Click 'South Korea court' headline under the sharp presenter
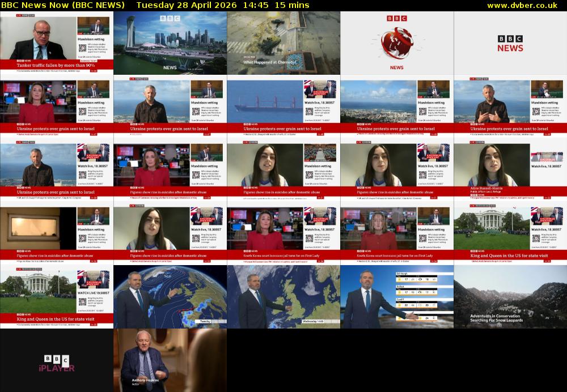 (282, 255)
